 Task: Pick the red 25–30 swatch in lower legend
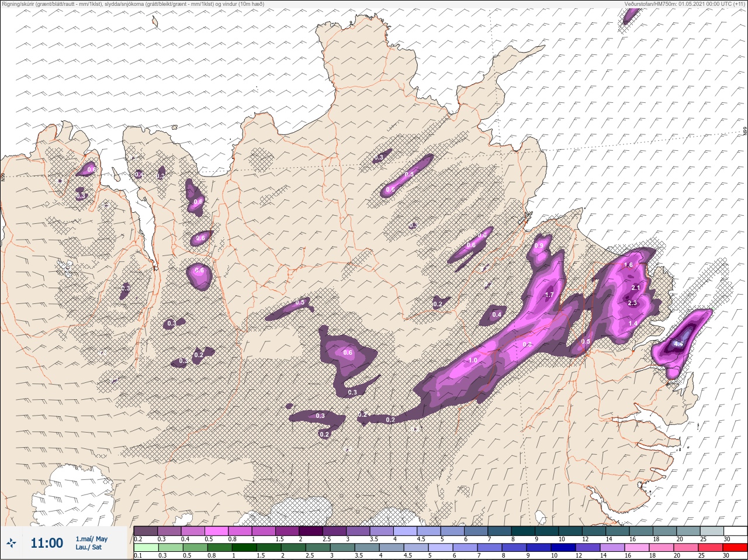(x=735, y=548)
